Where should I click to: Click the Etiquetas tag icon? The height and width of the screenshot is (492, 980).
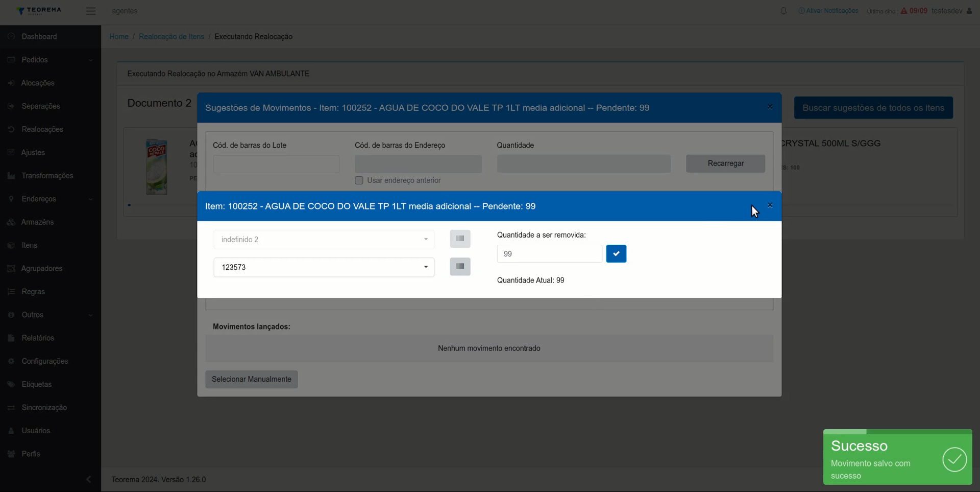(11, 384)
